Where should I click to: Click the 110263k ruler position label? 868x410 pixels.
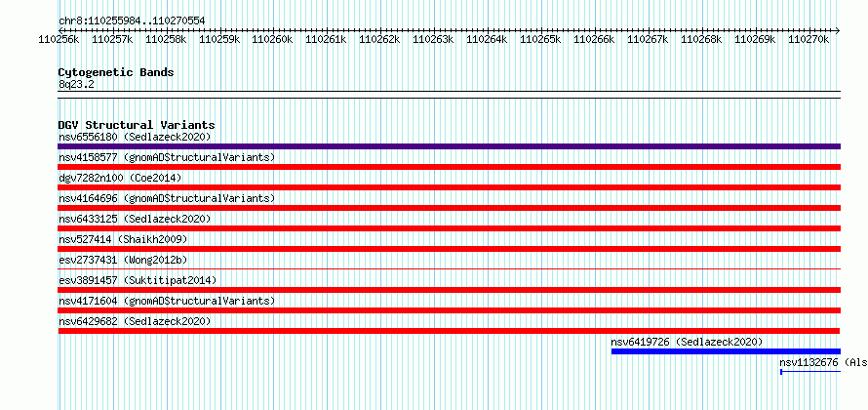(x=434, y=39)
